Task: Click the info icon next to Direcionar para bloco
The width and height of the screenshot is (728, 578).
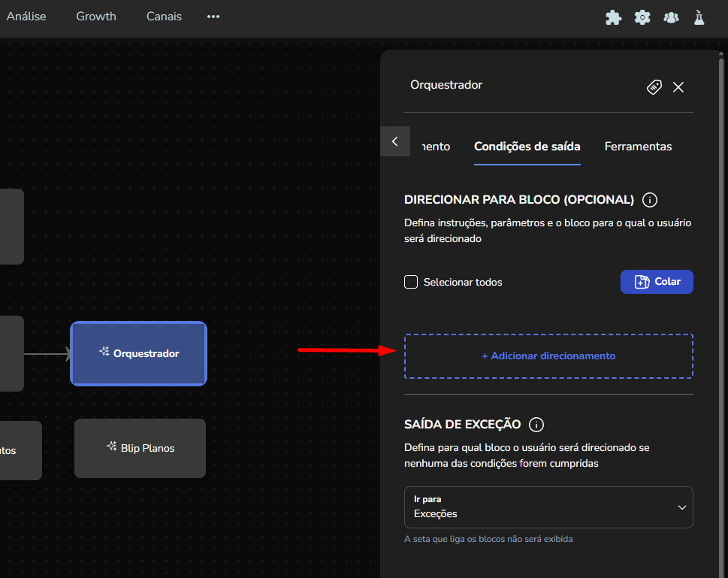Action: [x=651, y=200]
